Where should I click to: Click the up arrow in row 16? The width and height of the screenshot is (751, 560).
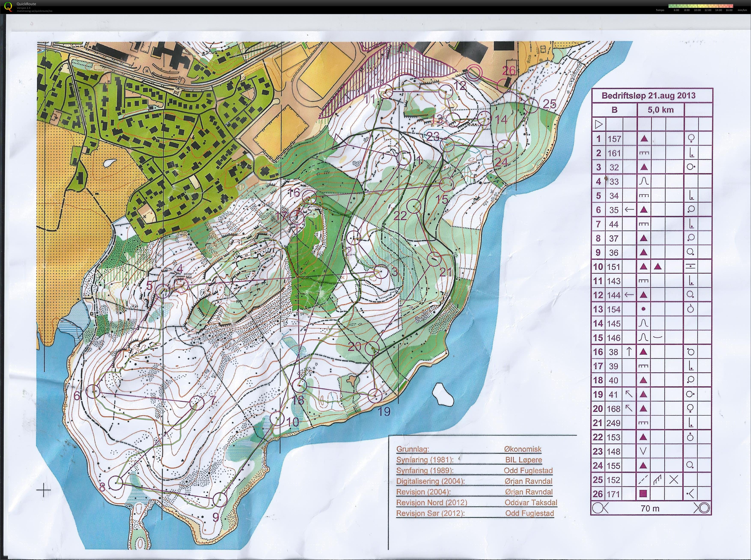tap(629, 352)
